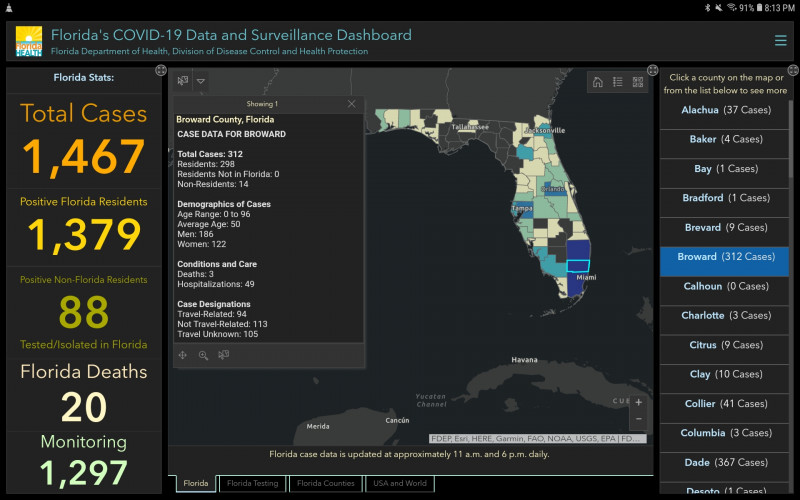Switch to the Florida Testing tab
The height and width of the screenshot is (500, 800).
(x=252, y=484)
